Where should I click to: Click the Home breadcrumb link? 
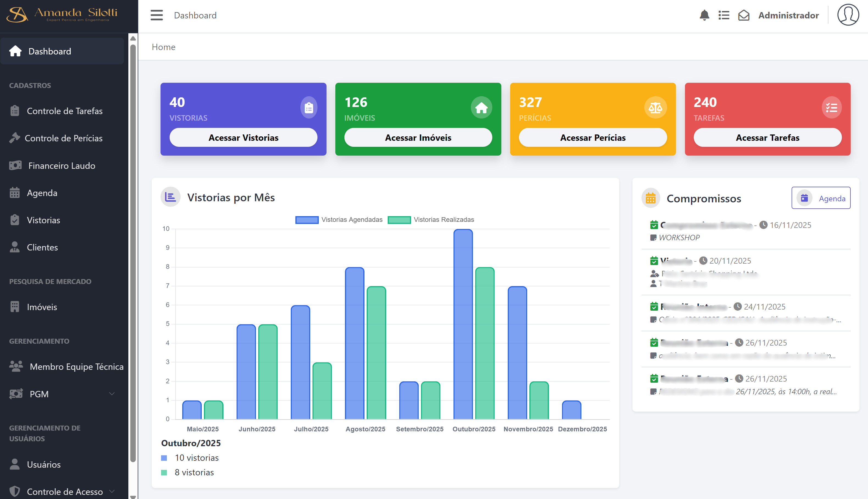coord(163,47)
